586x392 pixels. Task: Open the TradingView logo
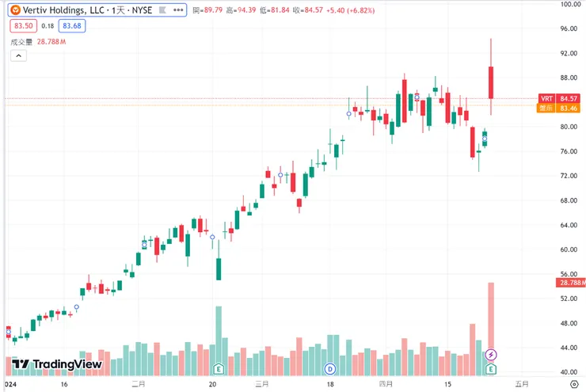click(x=57, y=364)
